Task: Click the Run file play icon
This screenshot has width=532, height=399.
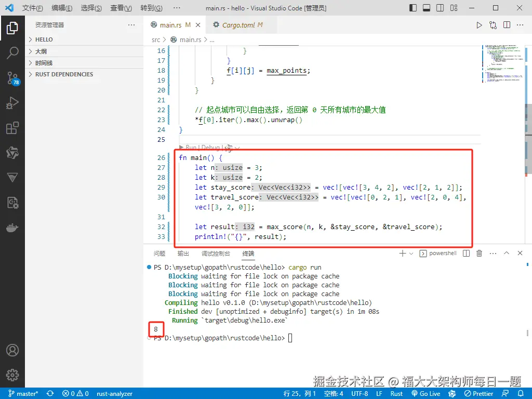Action: (479, 25)
